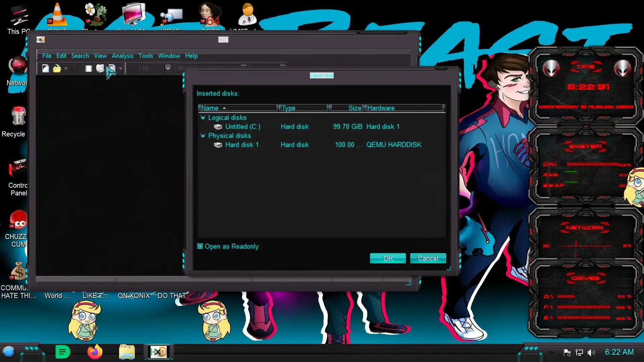Click the volume speaker tray icon
Screen dimensions: 644x362
(x=591, y=353)
